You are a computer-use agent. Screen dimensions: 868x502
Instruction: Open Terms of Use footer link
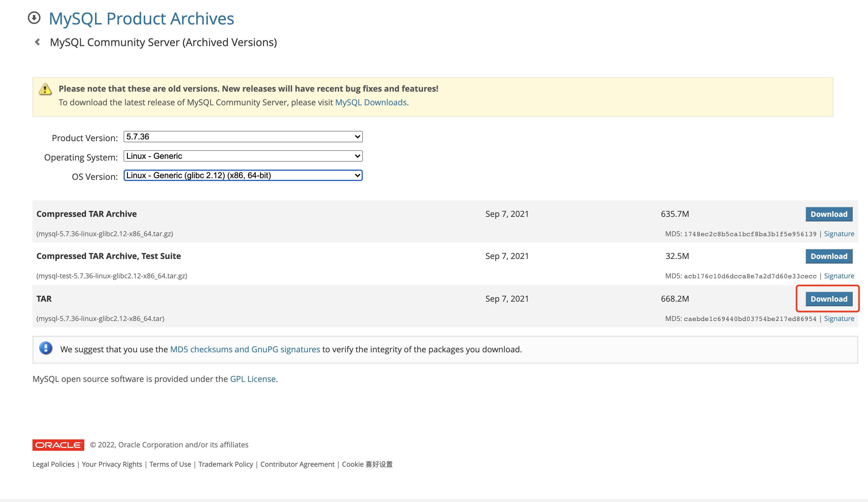[170, 464]
